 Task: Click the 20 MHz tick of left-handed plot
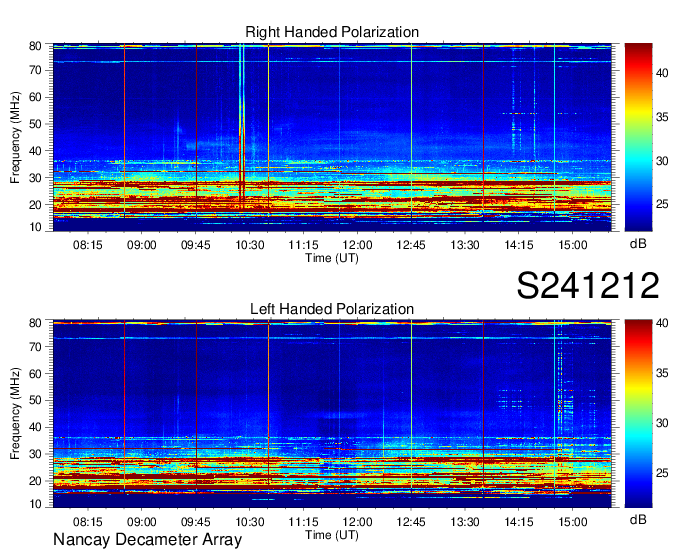[x=35, y=481]
